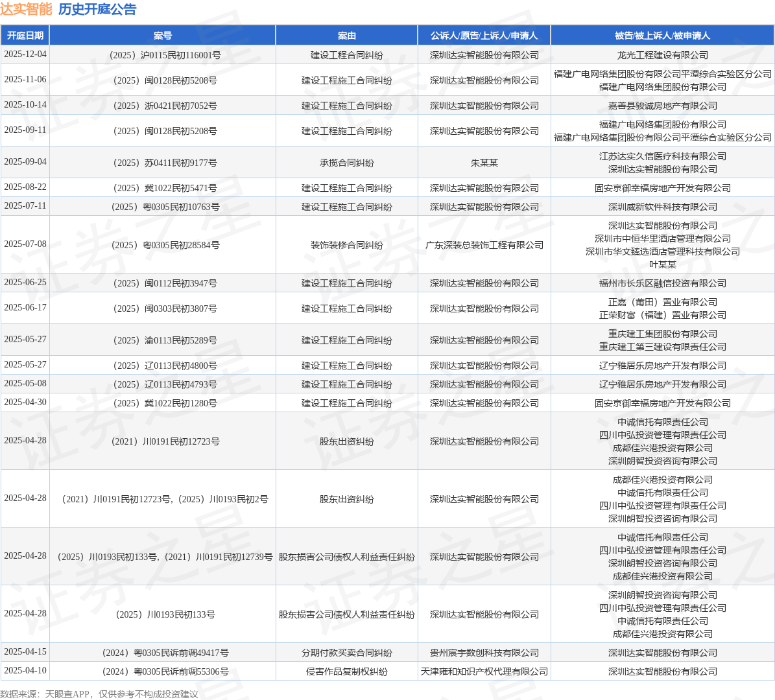Image resolution: width=775 pixels, height=700 pixels.
Task: Click the 开庭日期 column header
Action: (25, 36)
